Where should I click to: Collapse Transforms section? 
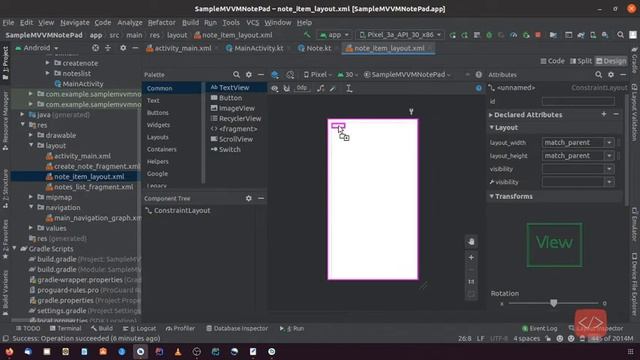491,196
